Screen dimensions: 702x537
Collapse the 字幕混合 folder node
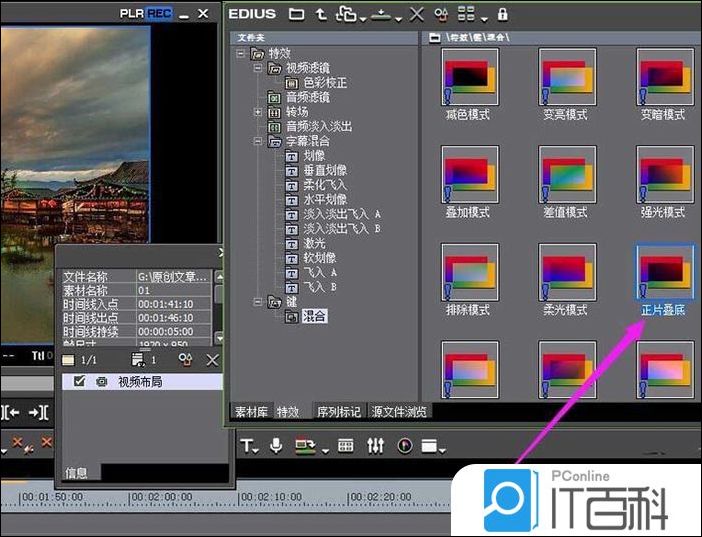258,142
